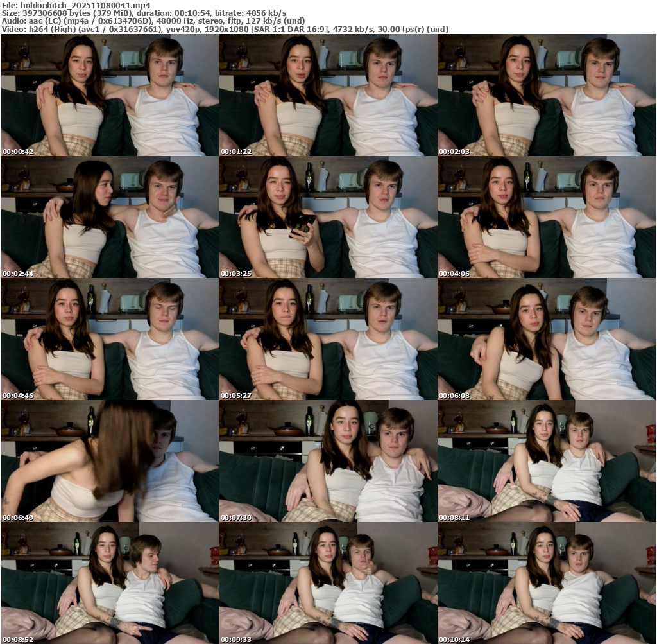Image resolution: width=657 pixels, height=644 pixels.
Task: Click the file name text holdonbitch_202511080041.mp4
Action: 85,5
